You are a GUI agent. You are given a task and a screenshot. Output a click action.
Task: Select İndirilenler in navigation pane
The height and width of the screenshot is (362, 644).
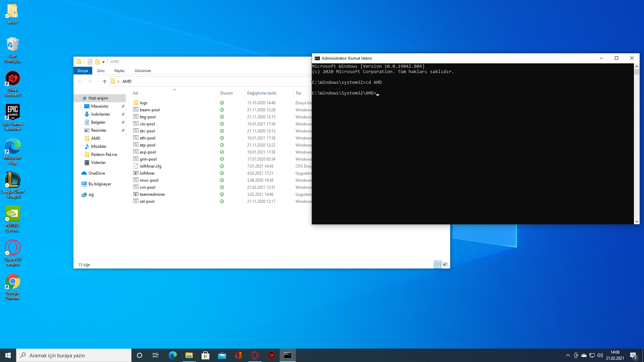100,114
